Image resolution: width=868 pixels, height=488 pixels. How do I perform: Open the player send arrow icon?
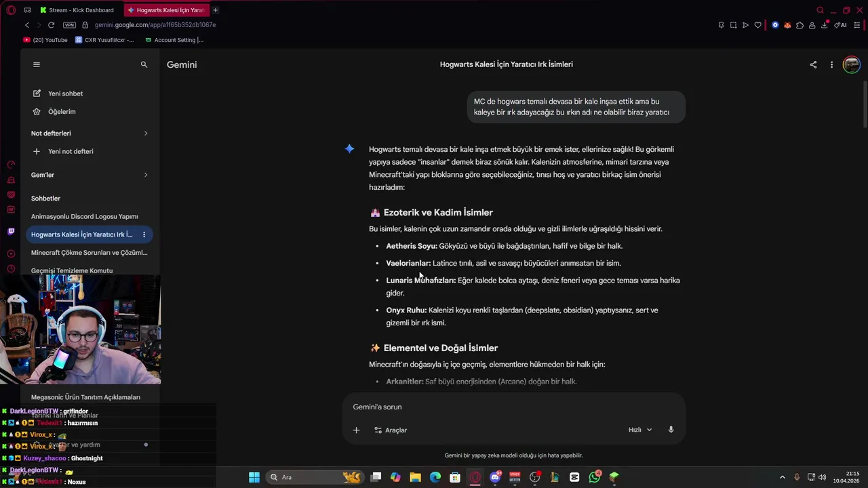click(x=745, y=25)
